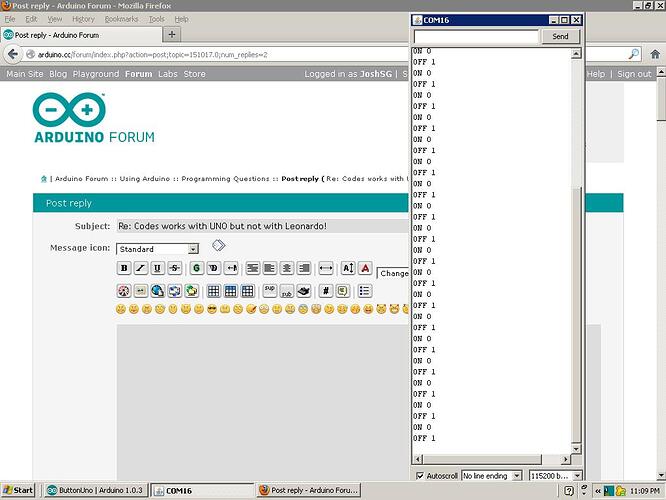Insert image button in editor
Viewport: 666px width, 500px height.
pos(141,291)
